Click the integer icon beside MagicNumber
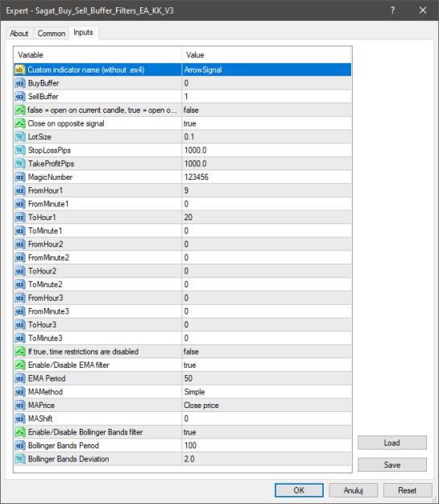 coord(19,177)
